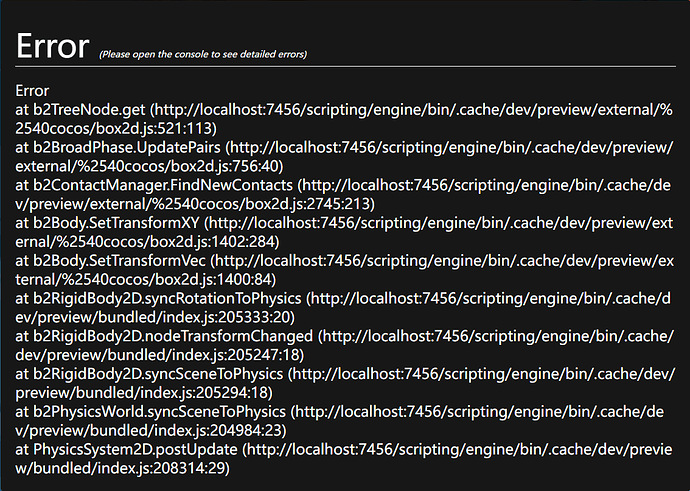
Task: Click the "Please open the console" note
Action: (x=203, y=53)
